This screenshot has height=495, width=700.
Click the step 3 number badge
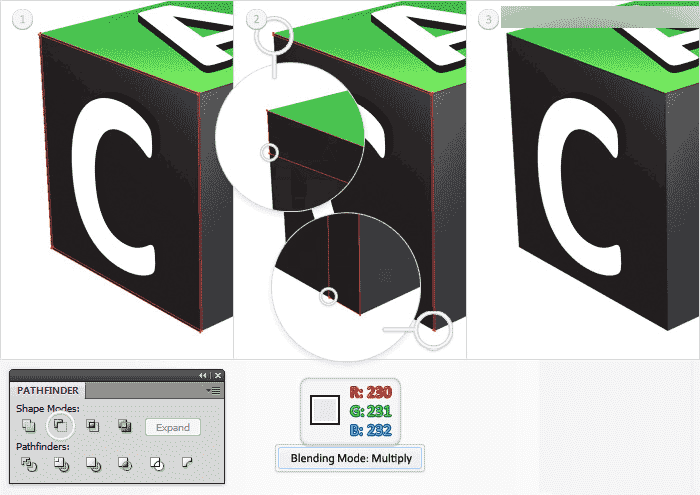488,20
